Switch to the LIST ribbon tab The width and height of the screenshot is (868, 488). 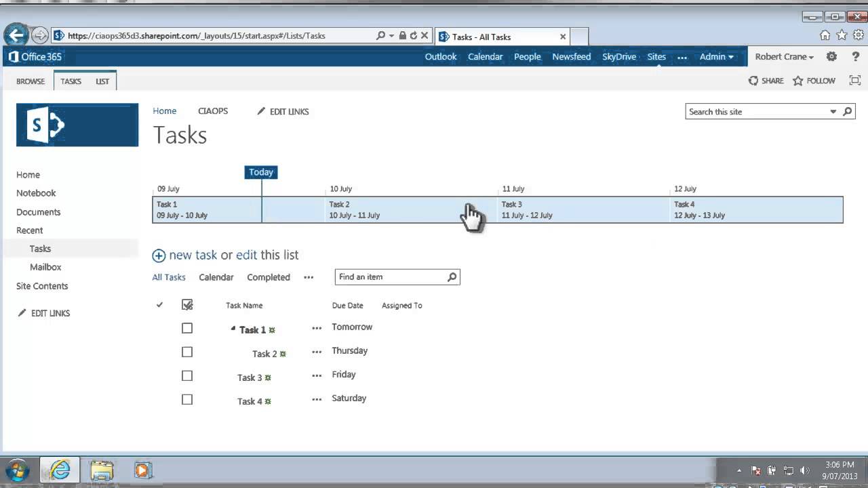point(102,81)
